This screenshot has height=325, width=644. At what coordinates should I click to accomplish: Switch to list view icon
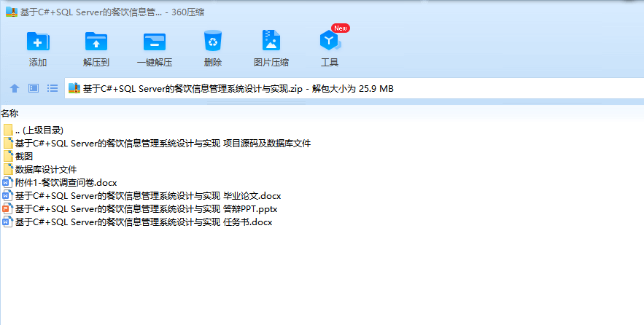[x=53, y=88]
